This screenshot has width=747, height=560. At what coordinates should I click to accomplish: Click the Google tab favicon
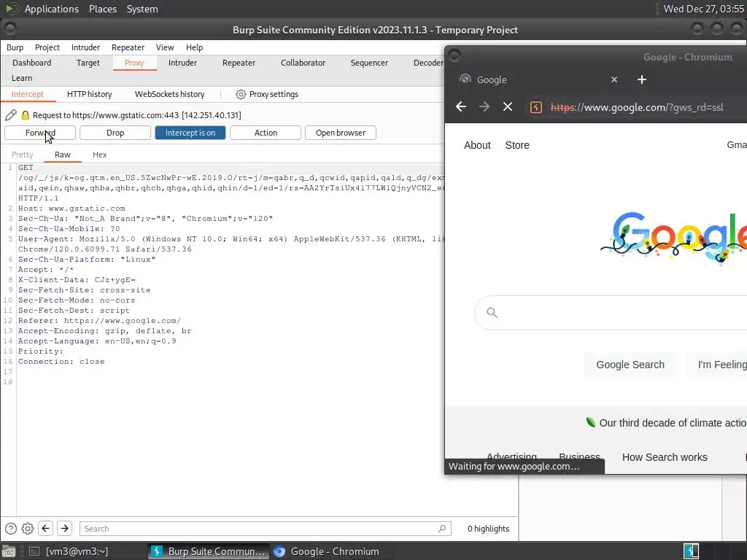pos(465,79)
